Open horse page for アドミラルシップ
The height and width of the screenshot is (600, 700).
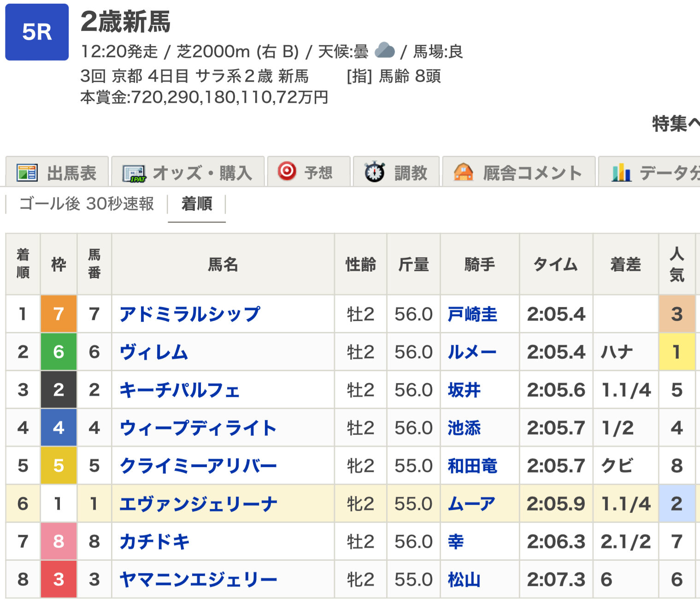point(190,314)
